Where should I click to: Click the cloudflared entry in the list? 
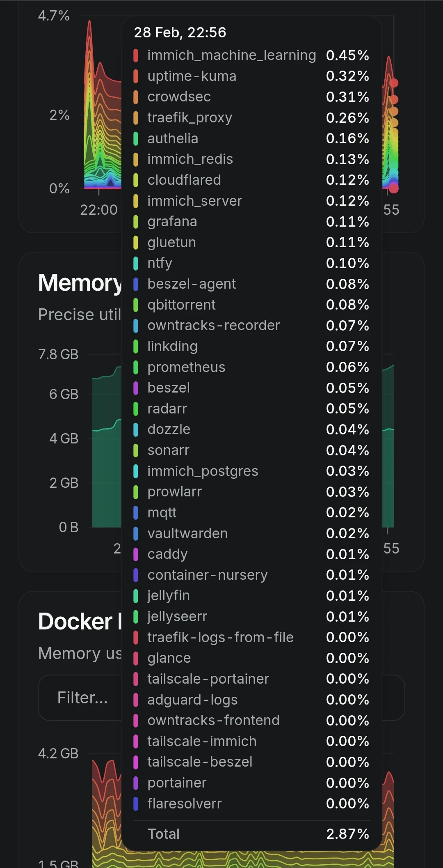point(184,180)
